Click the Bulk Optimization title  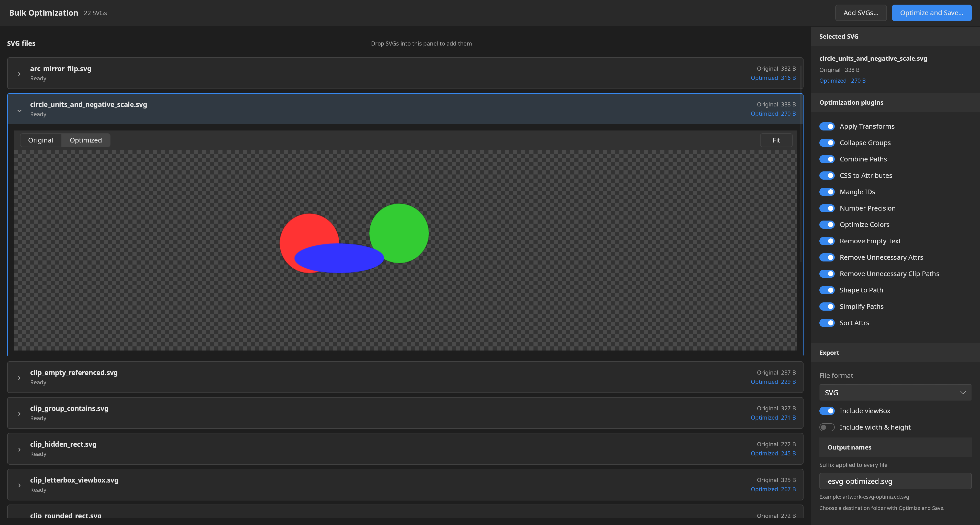click(43, 13)
